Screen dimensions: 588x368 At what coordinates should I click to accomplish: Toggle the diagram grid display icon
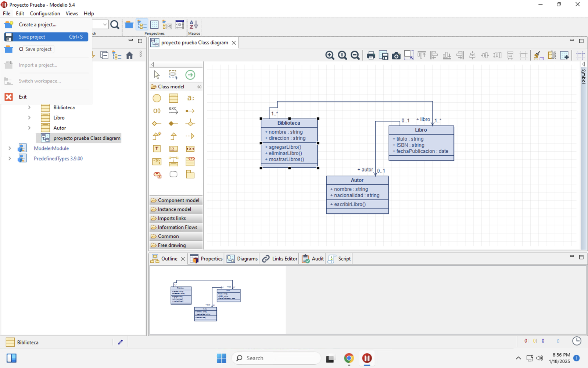coord(580,56)
